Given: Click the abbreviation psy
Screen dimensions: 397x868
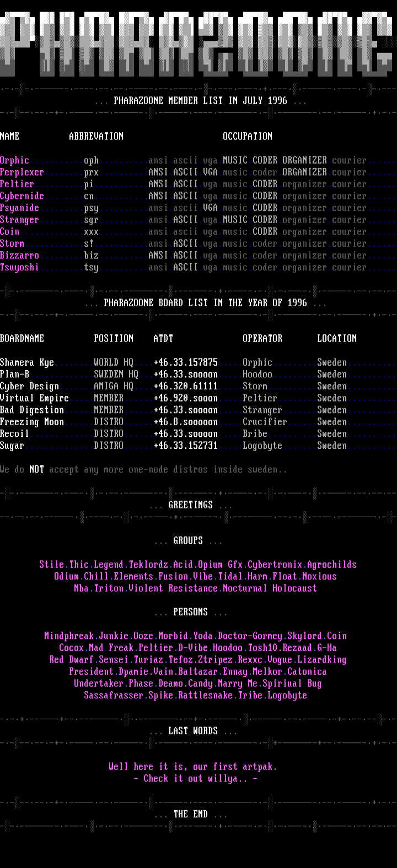Looking at the screenshot, I should pos(91,208).
